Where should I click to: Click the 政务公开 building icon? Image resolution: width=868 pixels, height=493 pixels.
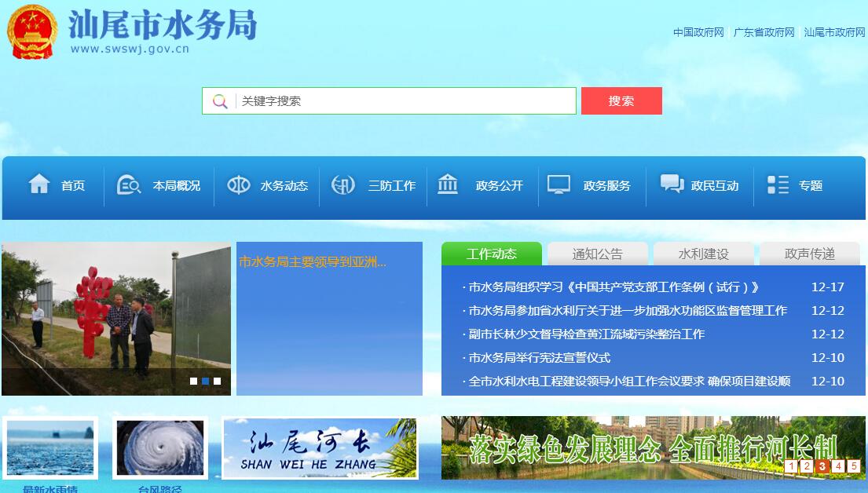coord(448,184)
